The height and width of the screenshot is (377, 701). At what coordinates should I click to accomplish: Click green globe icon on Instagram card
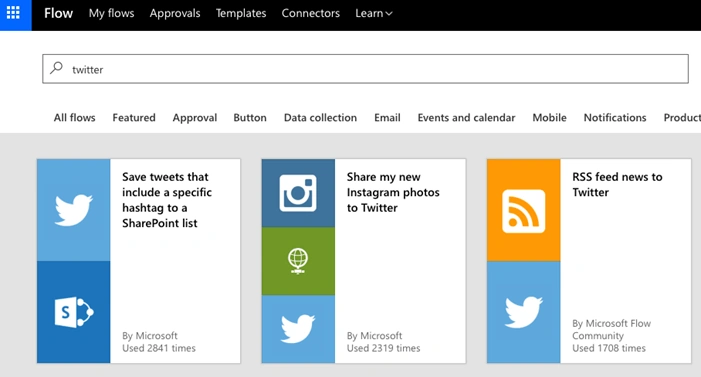click(x=298, y=261)
